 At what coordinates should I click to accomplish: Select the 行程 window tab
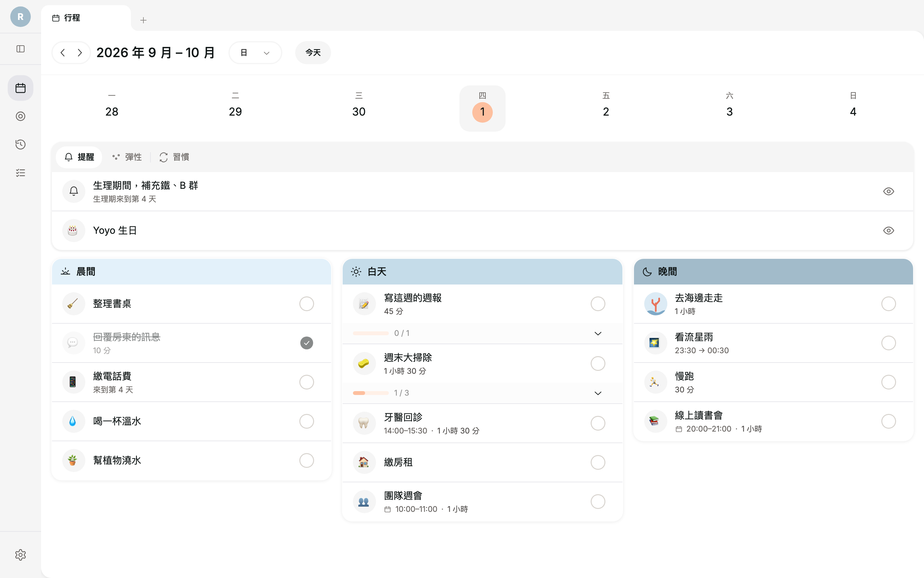point(86,18)
